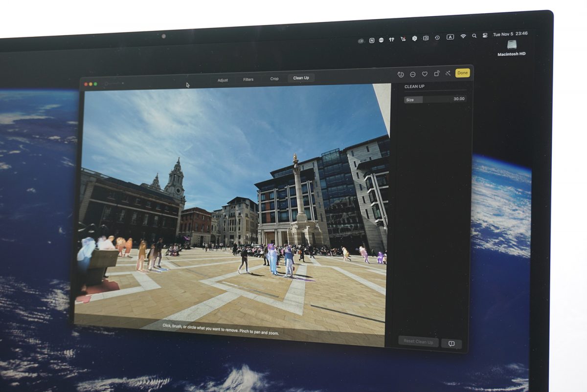This screenshot has height=392, width=587.
Task: Click the Done button
Action: tap(462, 73)
